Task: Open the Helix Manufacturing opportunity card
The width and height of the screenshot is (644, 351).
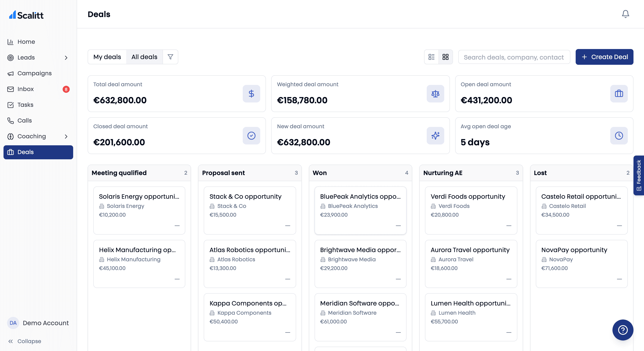Action: click(x=139, y=264)
